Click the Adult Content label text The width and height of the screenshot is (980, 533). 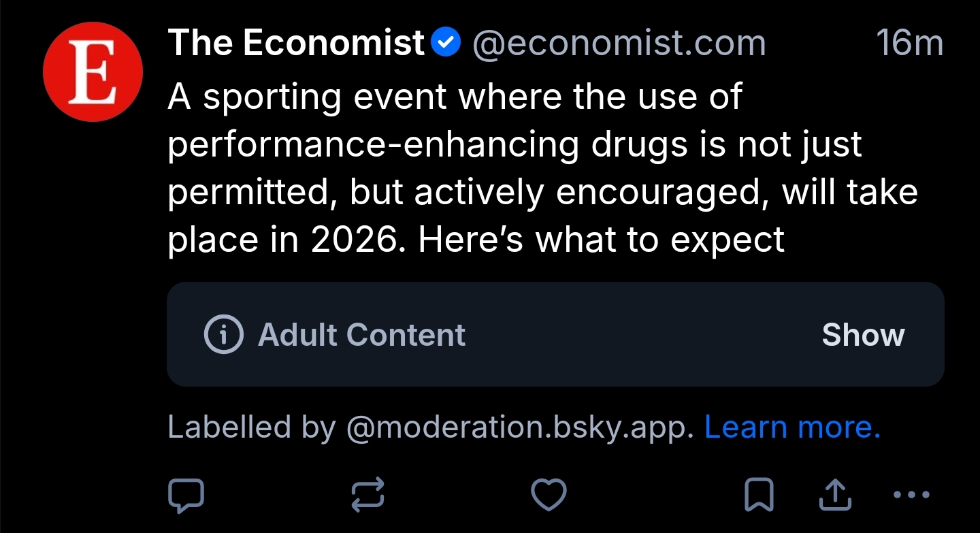[361, 334]
